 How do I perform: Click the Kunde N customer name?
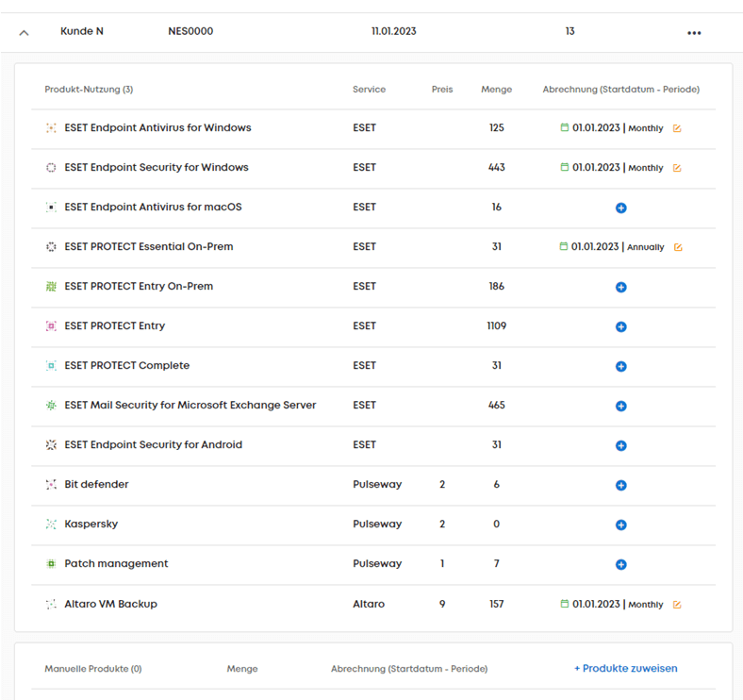click(x=81, y=31)
